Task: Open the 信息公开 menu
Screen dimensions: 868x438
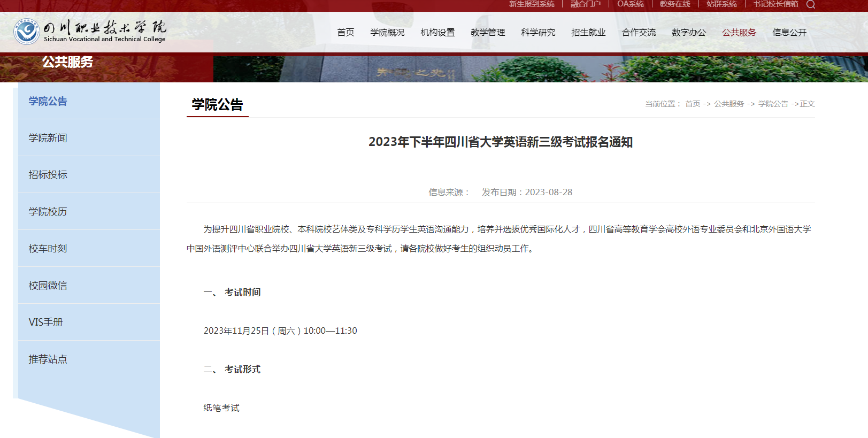Action: coord(789,33)
